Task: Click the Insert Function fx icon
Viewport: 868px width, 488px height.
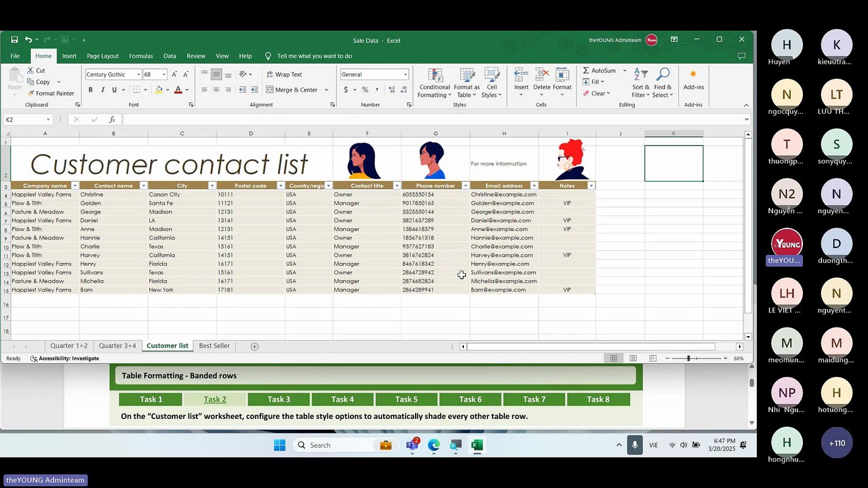Action: point(112,119)
